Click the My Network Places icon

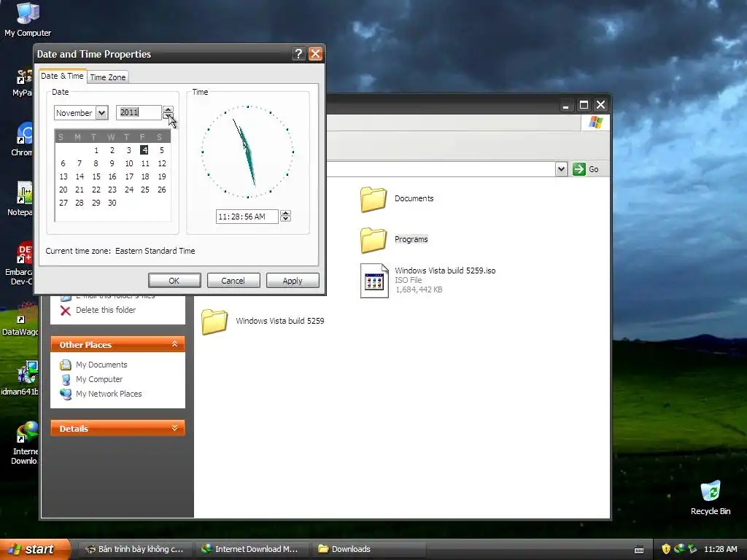(x=65, y=394)
